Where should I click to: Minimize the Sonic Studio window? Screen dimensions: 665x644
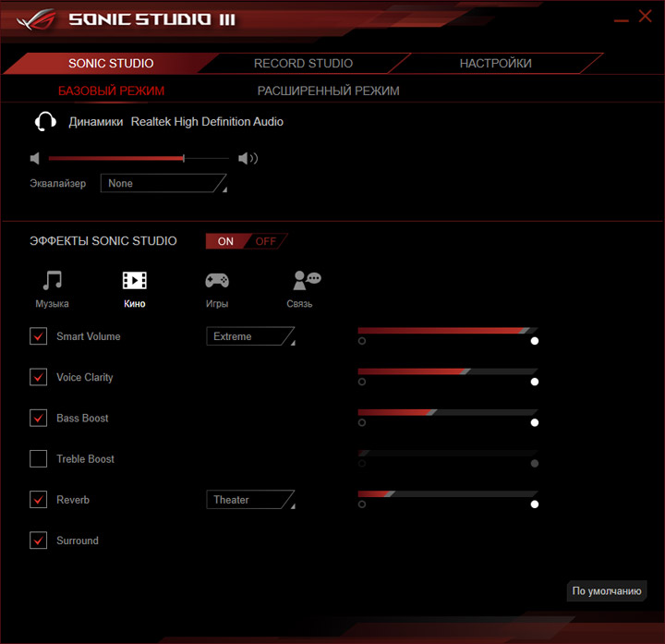pyautogui.click(x=622, y=20)
